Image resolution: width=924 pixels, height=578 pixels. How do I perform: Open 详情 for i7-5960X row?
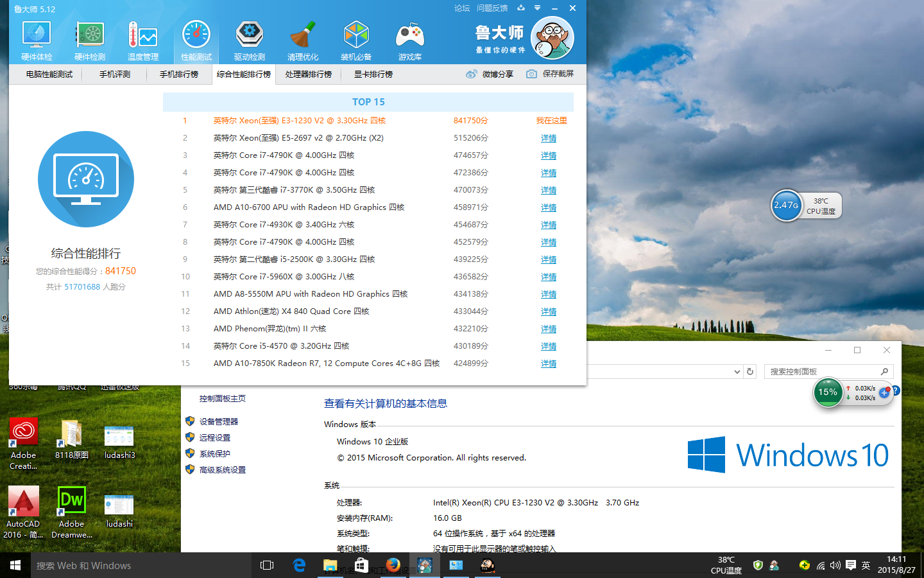click(x=549, y=277)
